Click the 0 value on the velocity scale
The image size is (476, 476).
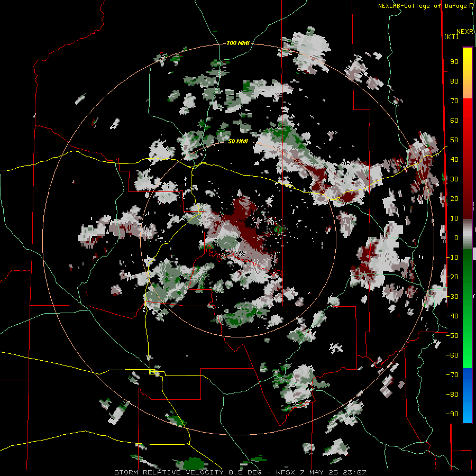click(x=456, y=237)
